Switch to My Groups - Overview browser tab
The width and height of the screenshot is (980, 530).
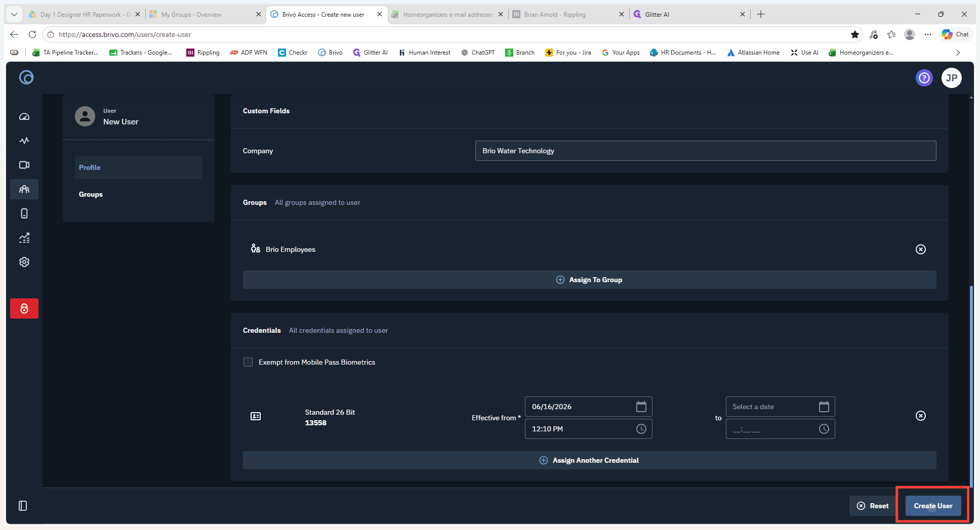(206, 14)
